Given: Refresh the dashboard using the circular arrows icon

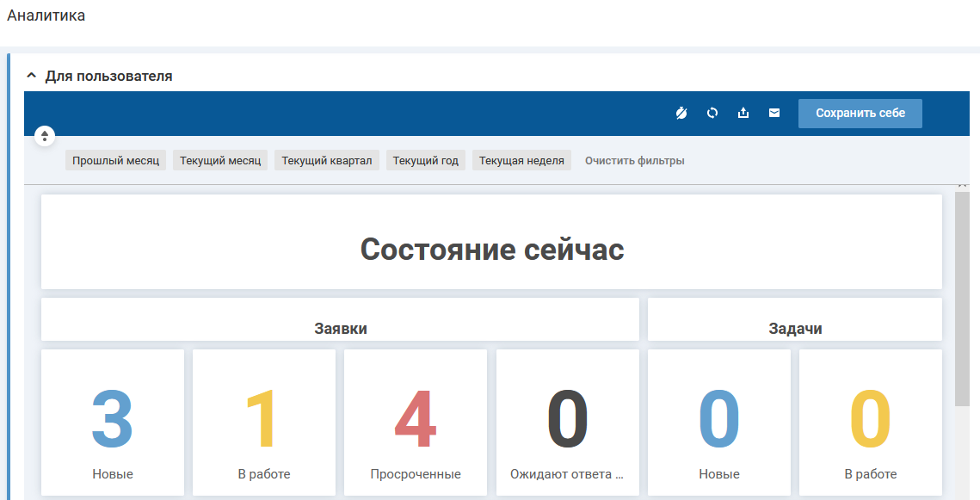Looking at the screenshot, I should pos(712,113).
